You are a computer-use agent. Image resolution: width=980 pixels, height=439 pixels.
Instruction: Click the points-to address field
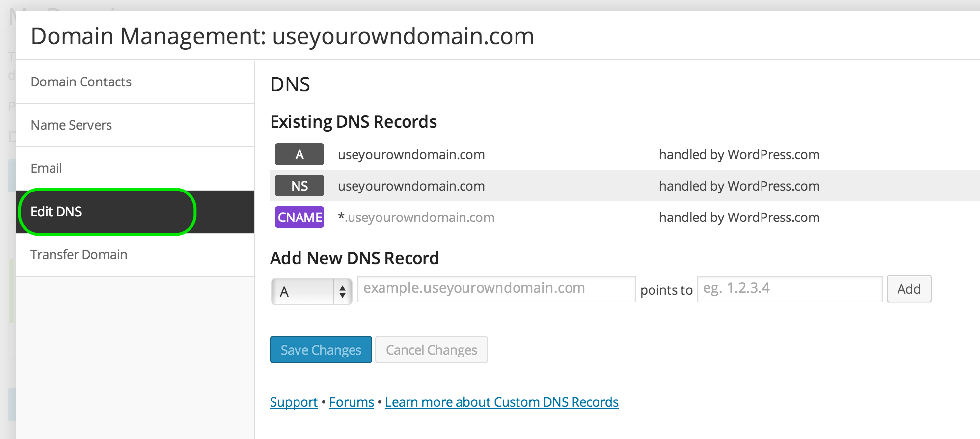pyautogui.click(x=789, y=289)
